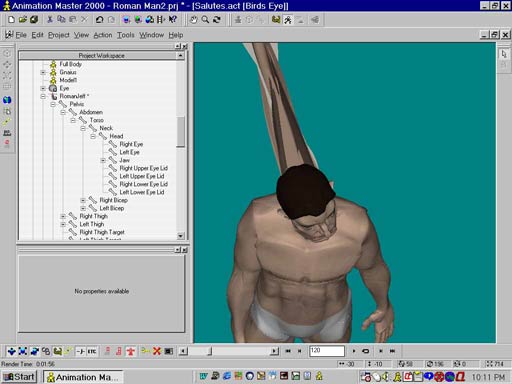This screenshot has height=384, width=512.
Task: Expand the Jaw bone node
Action: pos(103,160)
